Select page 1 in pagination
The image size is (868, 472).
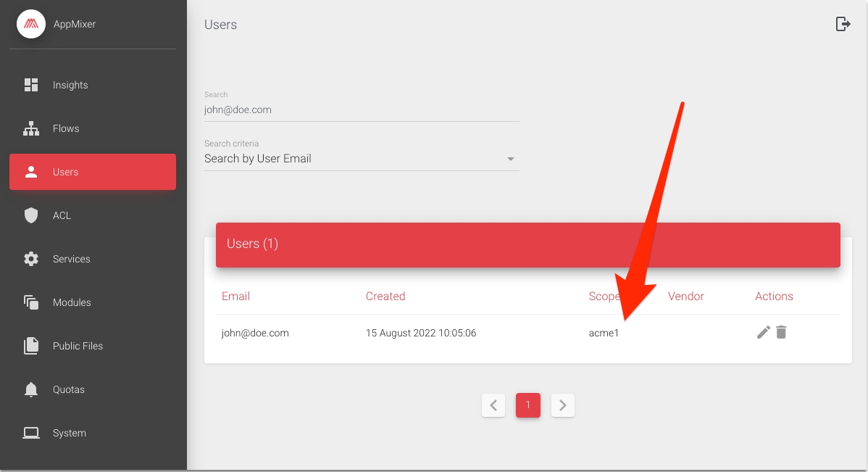pos(528,405)
